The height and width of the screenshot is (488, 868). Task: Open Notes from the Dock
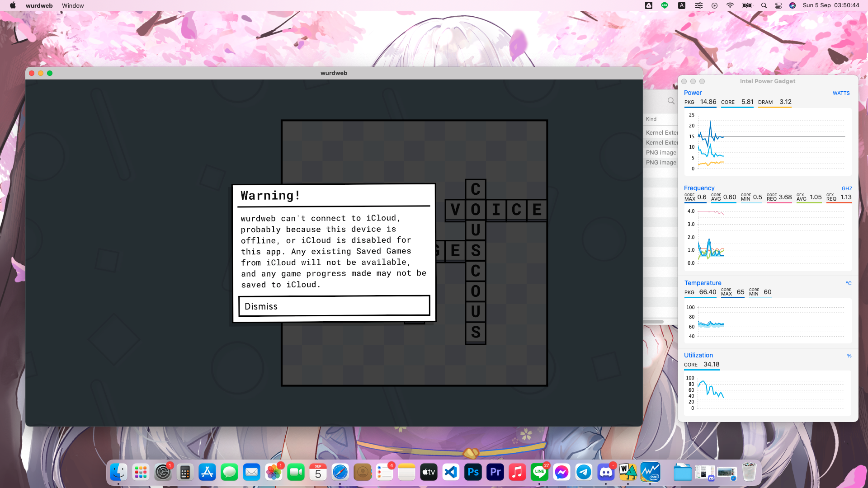click(x=406, y=472)
